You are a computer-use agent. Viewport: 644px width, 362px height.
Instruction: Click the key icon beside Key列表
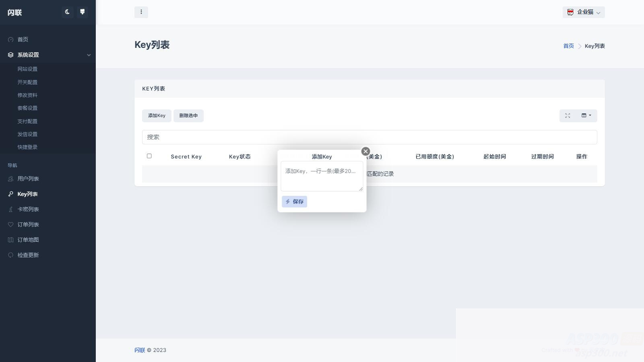[10, 194]
